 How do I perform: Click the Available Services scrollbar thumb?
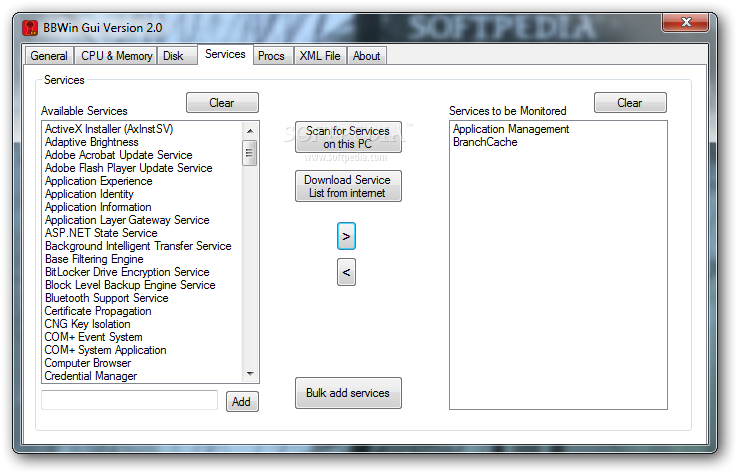[249, 153]
